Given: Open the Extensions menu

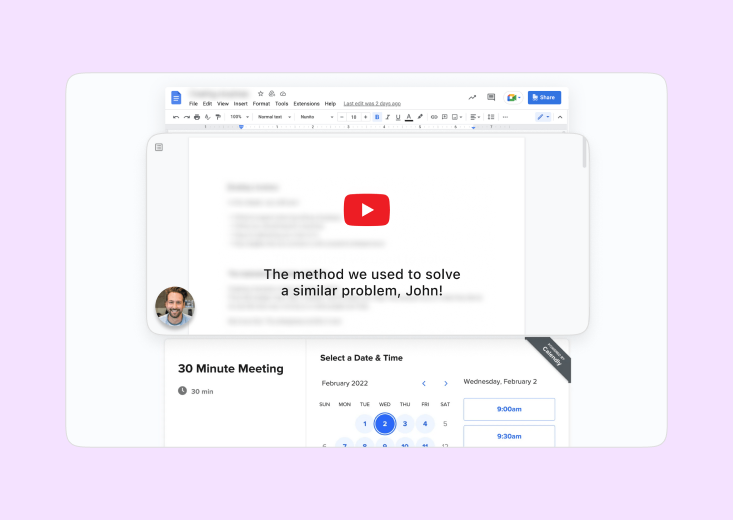Looking at the screenshot, I should click(306, 104).
